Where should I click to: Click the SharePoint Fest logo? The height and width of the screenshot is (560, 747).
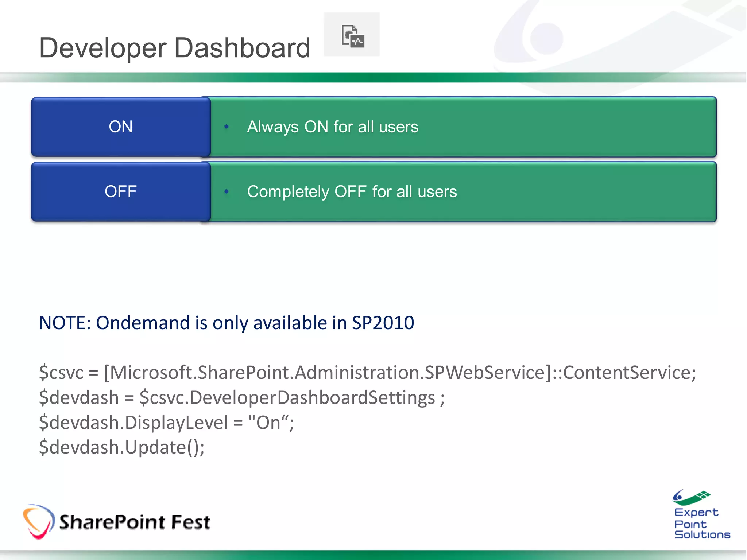click(117, 521)
